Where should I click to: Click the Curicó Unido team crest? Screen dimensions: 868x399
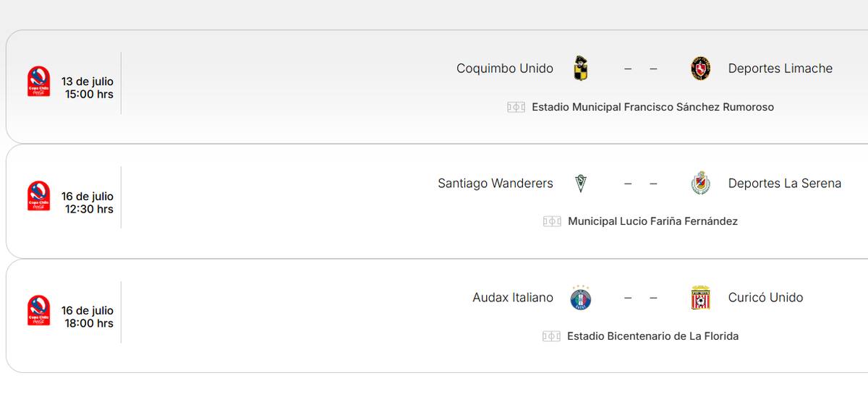point(700,298)
